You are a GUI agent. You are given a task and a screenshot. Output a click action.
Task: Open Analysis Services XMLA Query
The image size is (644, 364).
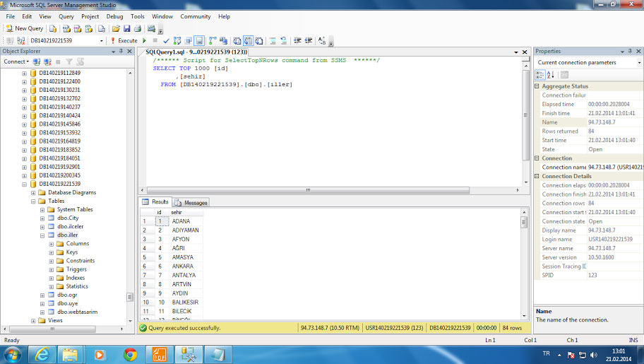89,29
